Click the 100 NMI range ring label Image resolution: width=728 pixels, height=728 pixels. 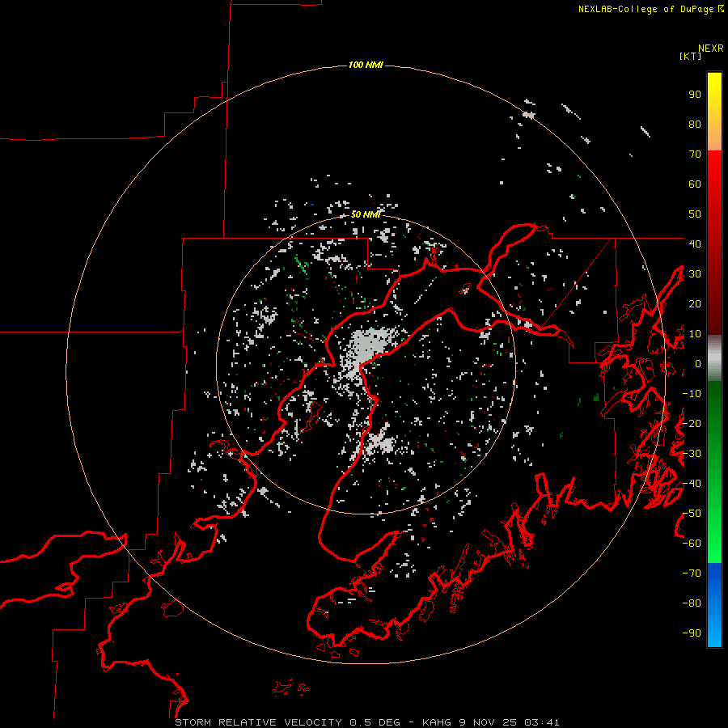click(366, 65)
